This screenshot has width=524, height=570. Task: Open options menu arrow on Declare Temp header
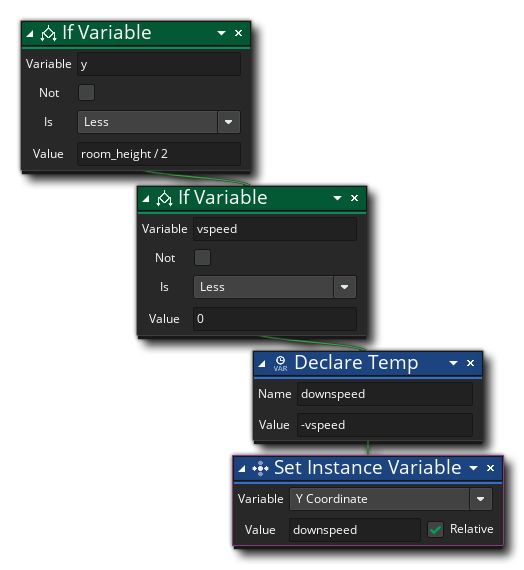[x=453, y=363]
